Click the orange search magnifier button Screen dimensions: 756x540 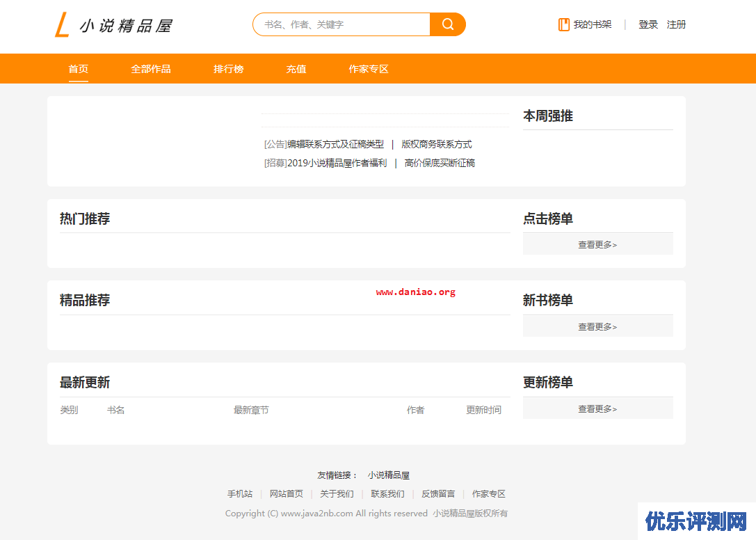pos(447,24)
